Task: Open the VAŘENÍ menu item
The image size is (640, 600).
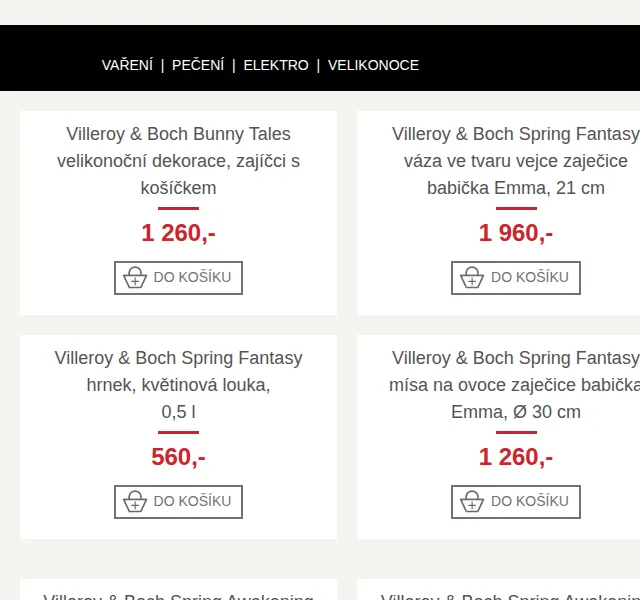Action: [127, 65]
